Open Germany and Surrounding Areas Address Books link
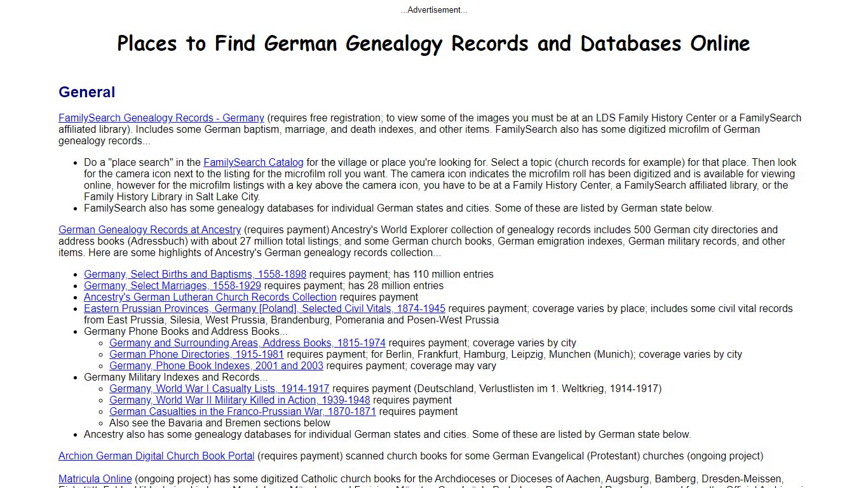 248,343
